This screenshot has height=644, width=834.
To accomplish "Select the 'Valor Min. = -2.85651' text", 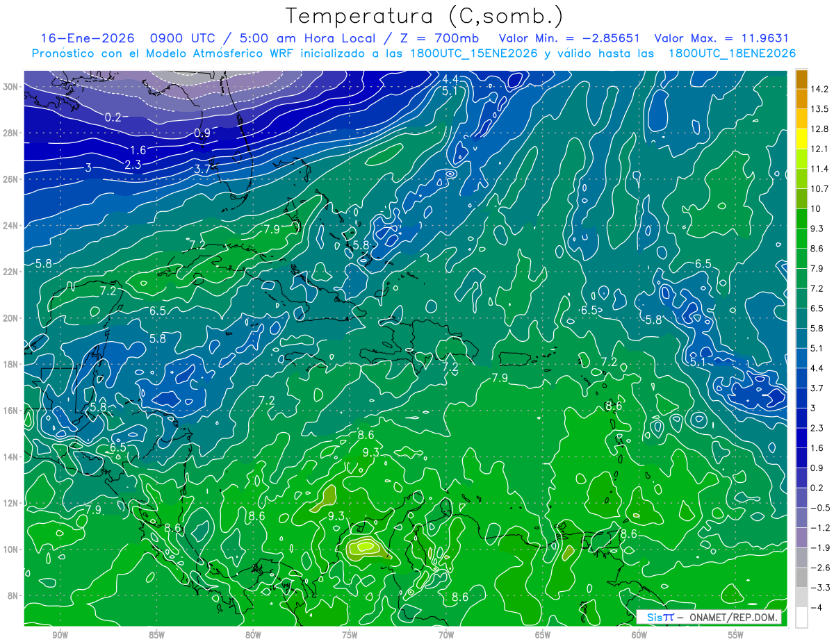I will point(569,38).
